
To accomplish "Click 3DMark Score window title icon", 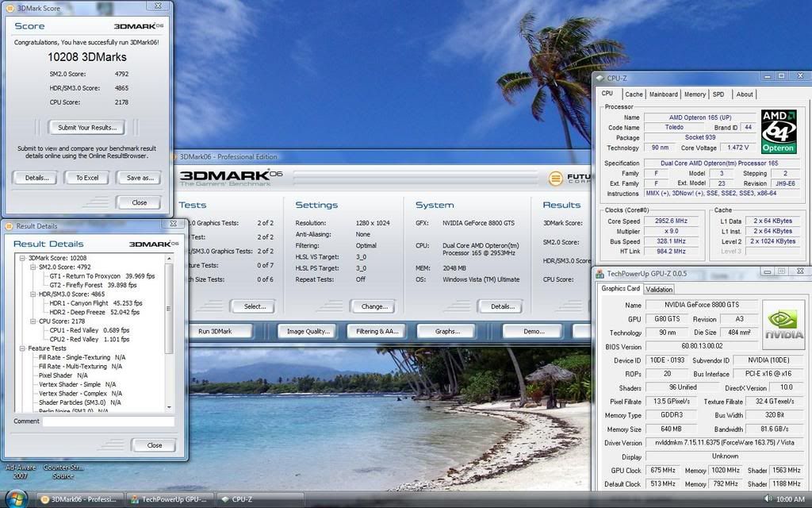I will coord(10,8).
